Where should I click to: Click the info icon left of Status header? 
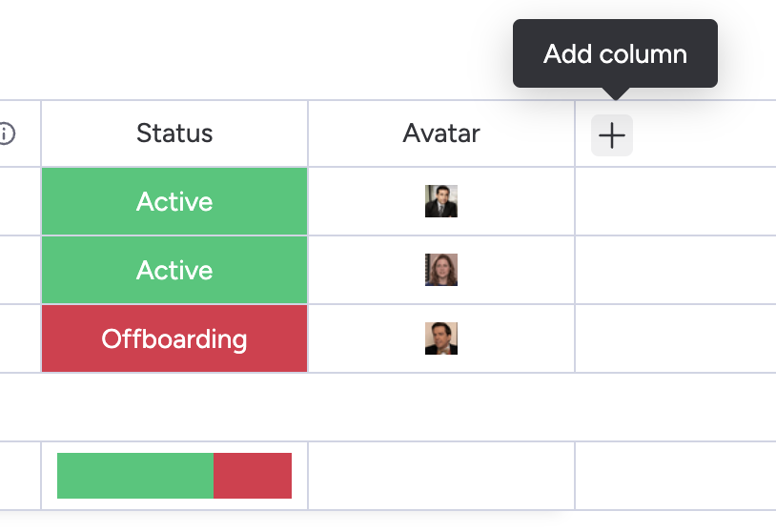(x=6, y=133)
